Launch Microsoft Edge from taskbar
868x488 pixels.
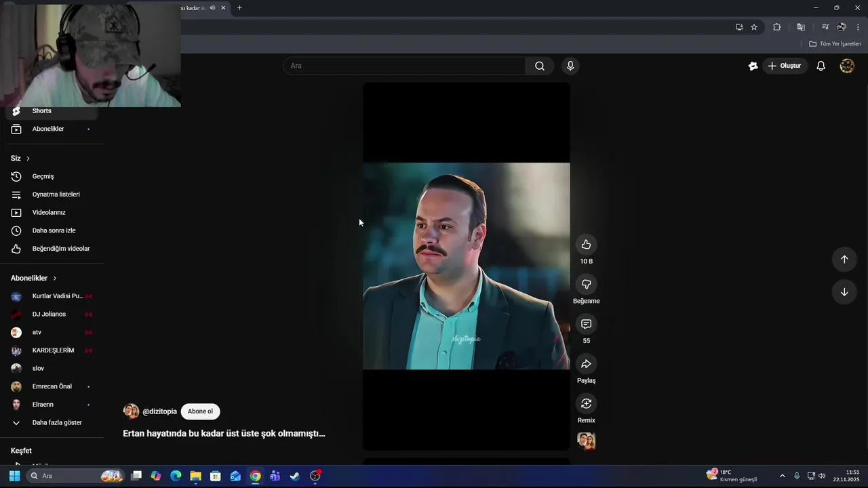click(x=176, y=476)
